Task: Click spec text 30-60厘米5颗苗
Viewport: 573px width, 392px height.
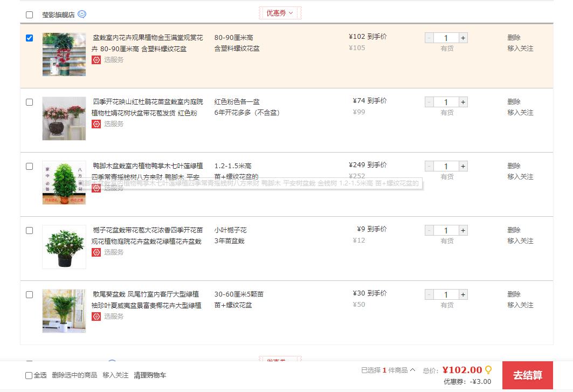Action: (239, 294)
